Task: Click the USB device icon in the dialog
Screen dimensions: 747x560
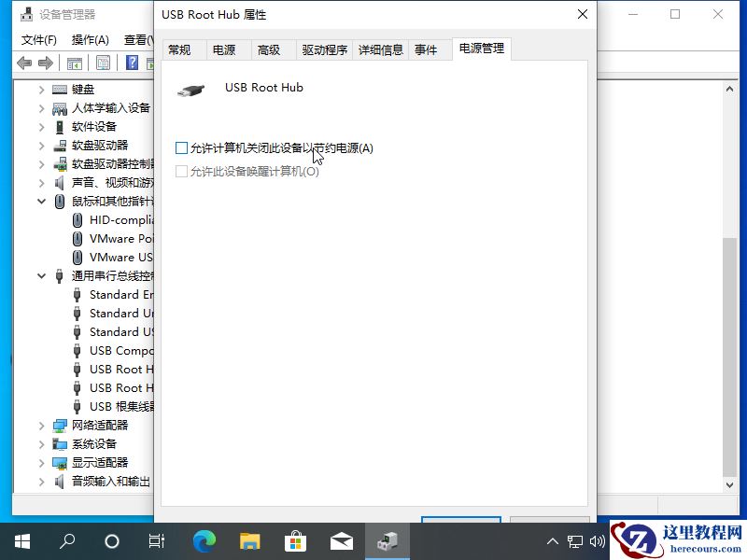Action: [190, 91]
